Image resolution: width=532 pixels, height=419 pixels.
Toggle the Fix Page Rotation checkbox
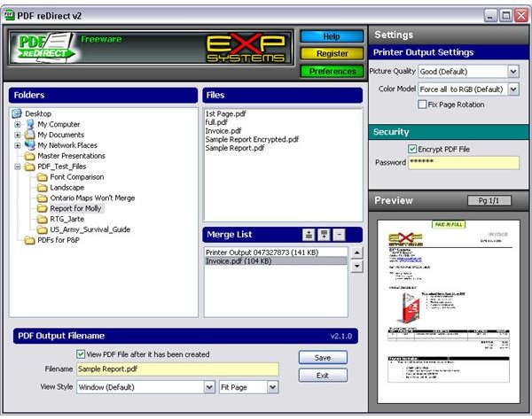pos(422,105)
